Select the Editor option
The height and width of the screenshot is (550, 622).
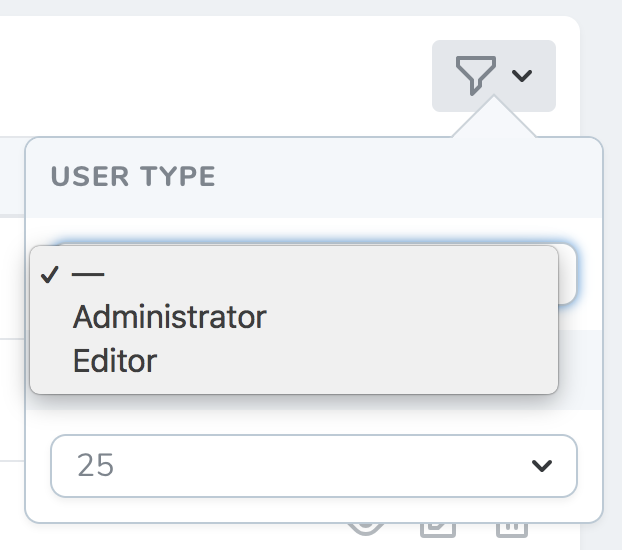tap(115, 360)
